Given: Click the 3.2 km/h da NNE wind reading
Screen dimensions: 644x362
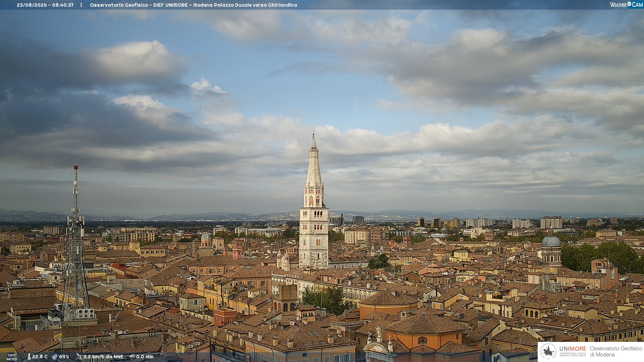Looking at the screenshot, I should click(103, 357).
